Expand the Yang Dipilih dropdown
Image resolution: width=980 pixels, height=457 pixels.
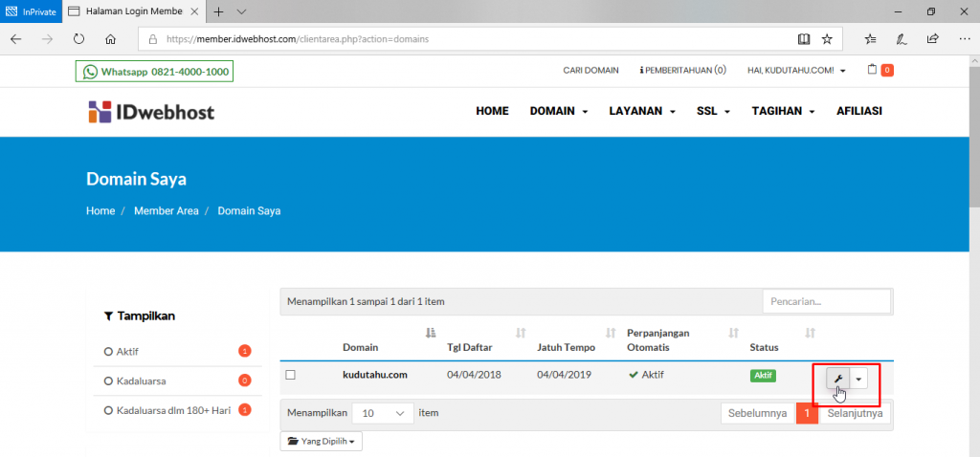pyautogui.click(x=321, y=442)
